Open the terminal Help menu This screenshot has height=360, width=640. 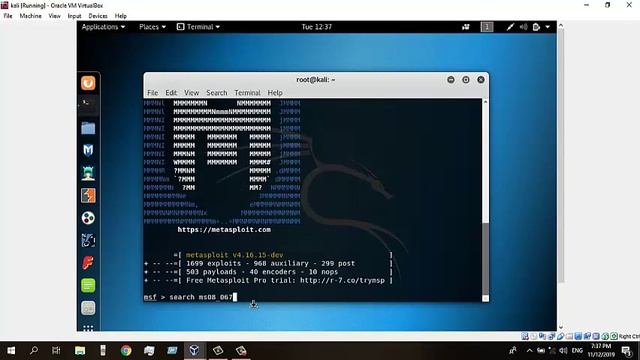(275, 93)
